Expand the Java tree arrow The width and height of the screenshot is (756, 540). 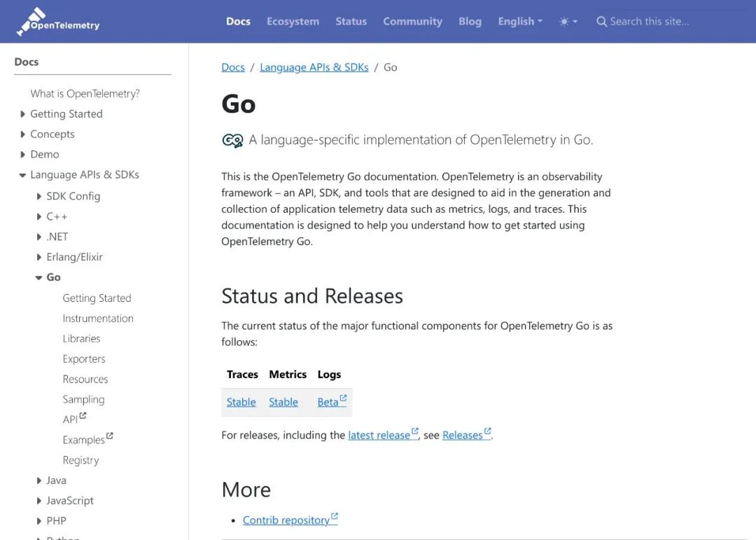pyautogui.click(x=39, y=480)
